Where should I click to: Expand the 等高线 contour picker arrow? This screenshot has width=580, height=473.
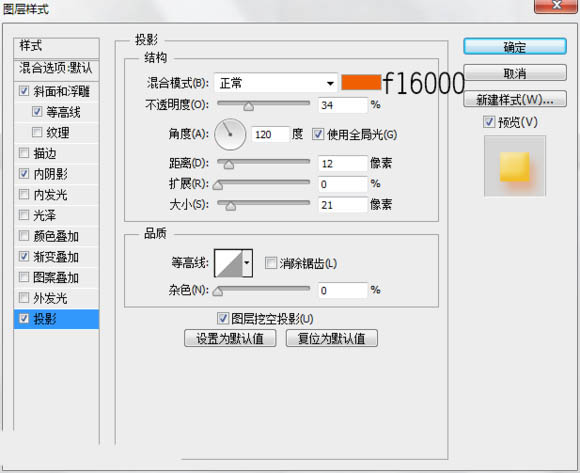point(247,263)
